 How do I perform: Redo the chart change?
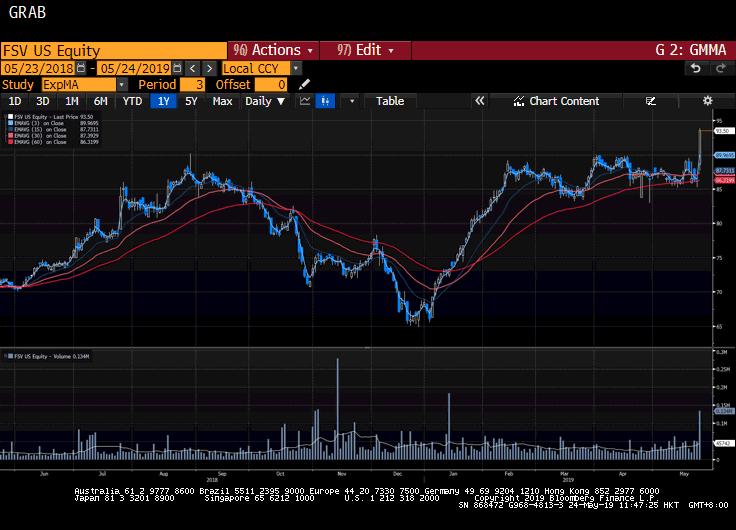click(721, 69)
